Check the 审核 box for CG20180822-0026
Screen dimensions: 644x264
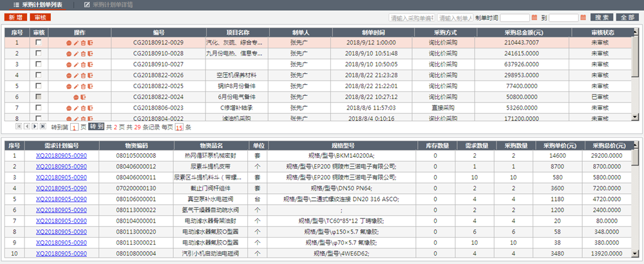click(x=39, y=75)
